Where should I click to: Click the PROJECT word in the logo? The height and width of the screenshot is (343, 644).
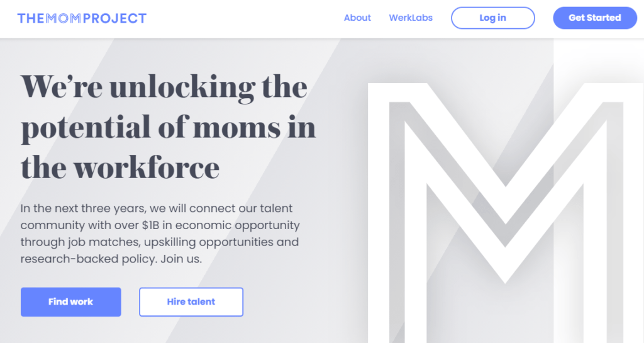point(114,18)
